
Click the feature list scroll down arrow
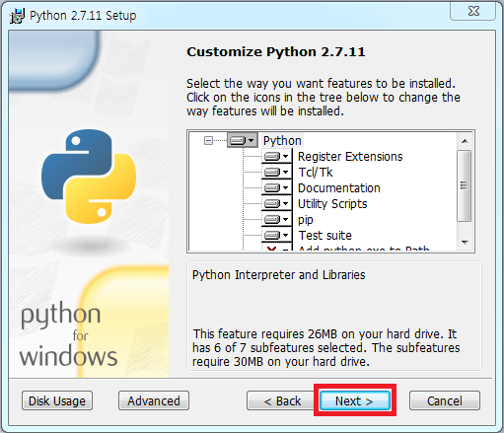click(465, 243)
